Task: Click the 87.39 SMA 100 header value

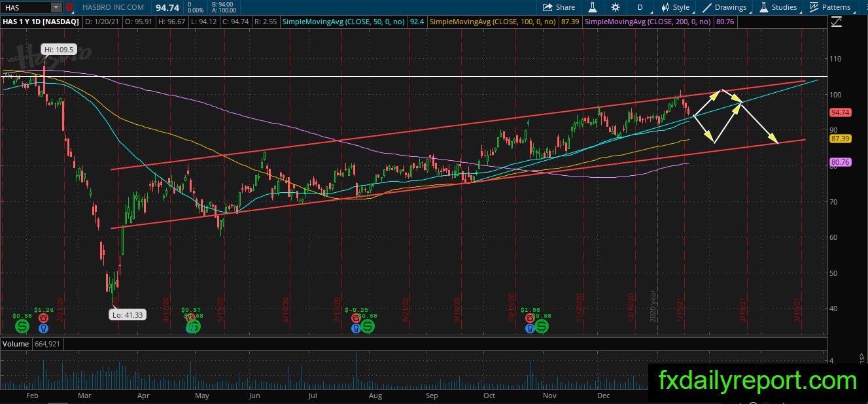Action: click(x=570, y=22)
